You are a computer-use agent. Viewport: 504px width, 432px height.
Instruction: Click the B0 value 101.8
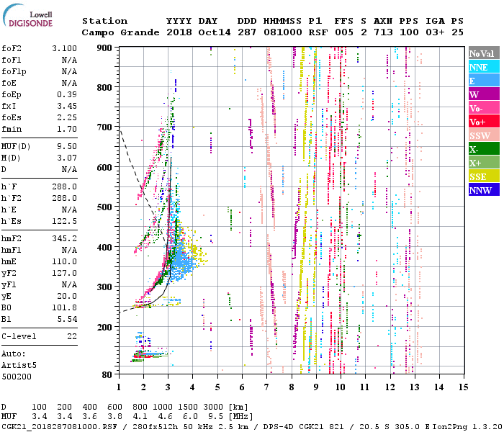tap(64, 308)
